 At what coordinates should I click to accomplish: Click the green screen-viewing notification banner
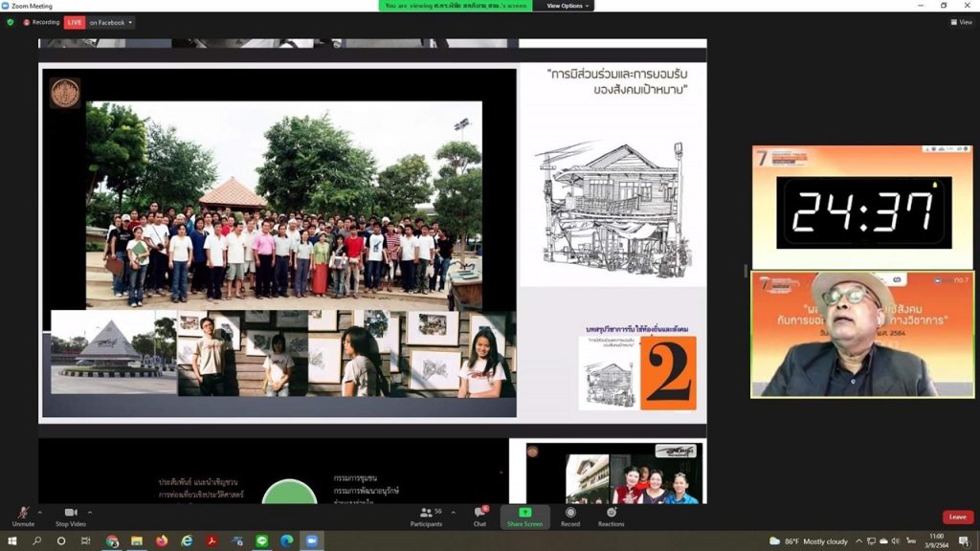click(456, 6)
